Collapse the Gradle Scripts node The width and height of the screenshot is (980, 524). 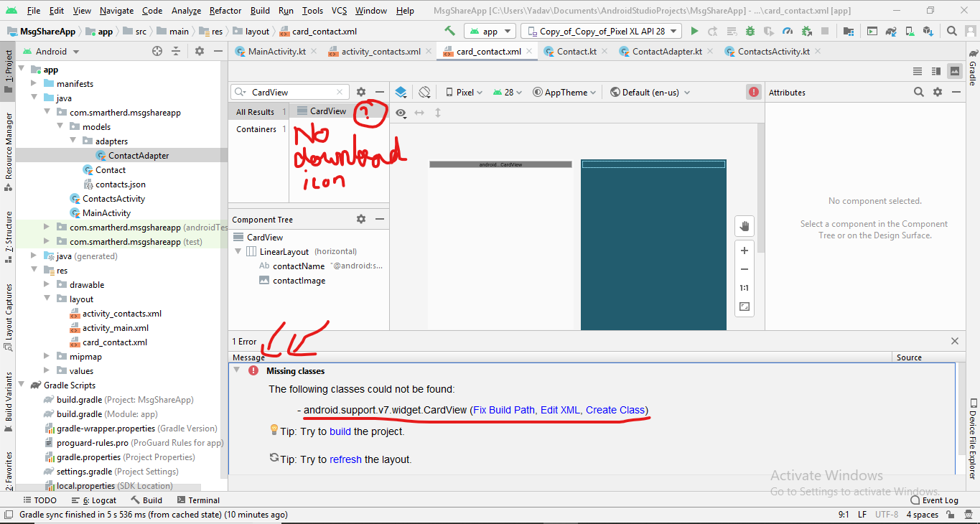[x=21, y=385]
